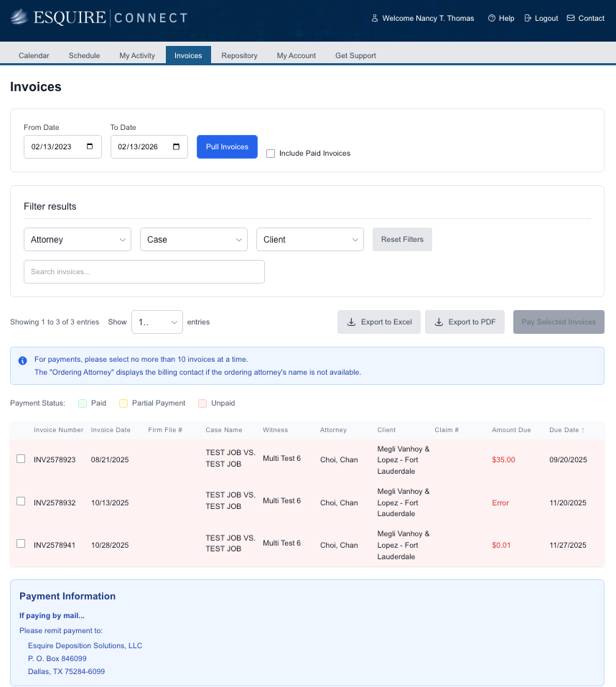
Task: Sort by Firm File # column header
Action: (165, 430)
